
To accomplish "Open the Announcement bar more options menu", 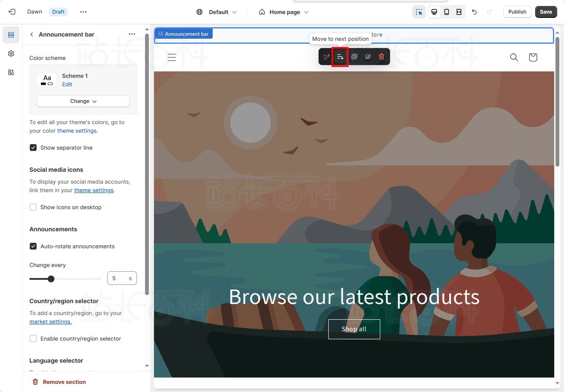I will [x=132, y=34].
